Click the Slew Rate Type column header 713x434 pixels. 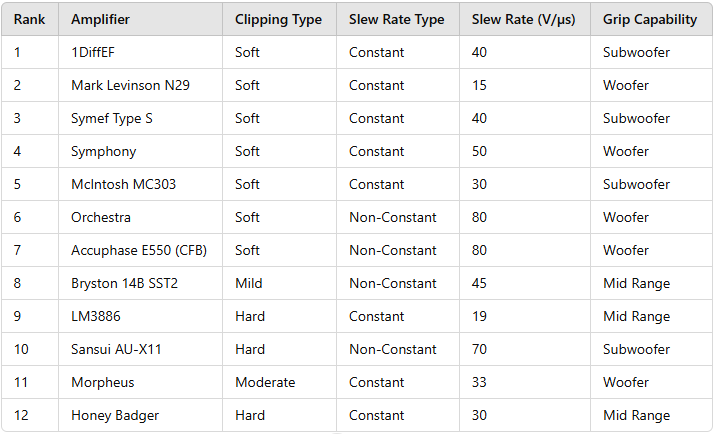pyautogui.click(x=397, y=20)
